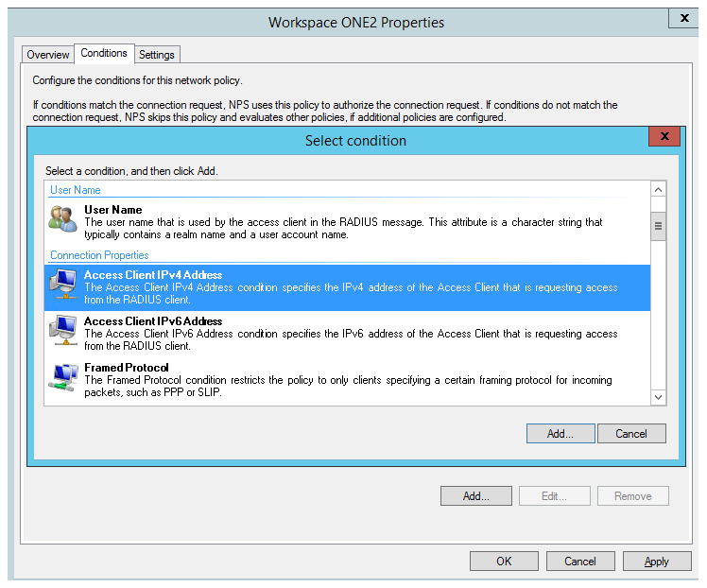Cancel the Workspace ONE2 Properties window
The width and height of the screenshot is (707, 588).
point(580,561)
